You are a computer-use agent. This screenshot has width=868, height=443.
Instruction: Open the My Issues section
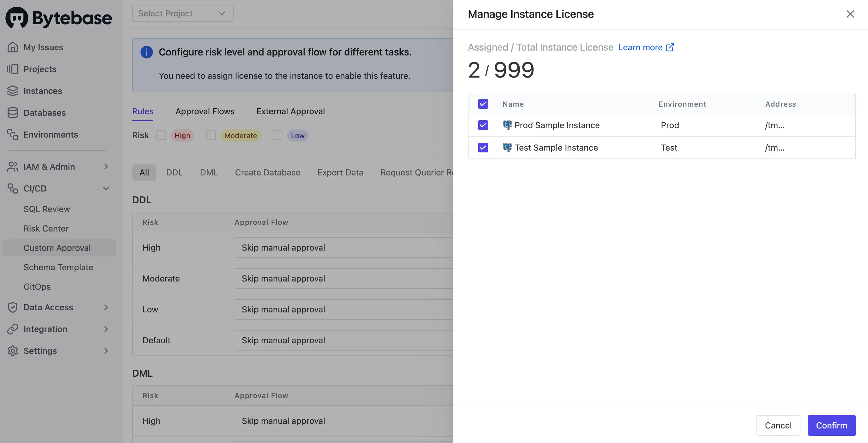coord(43,47)
